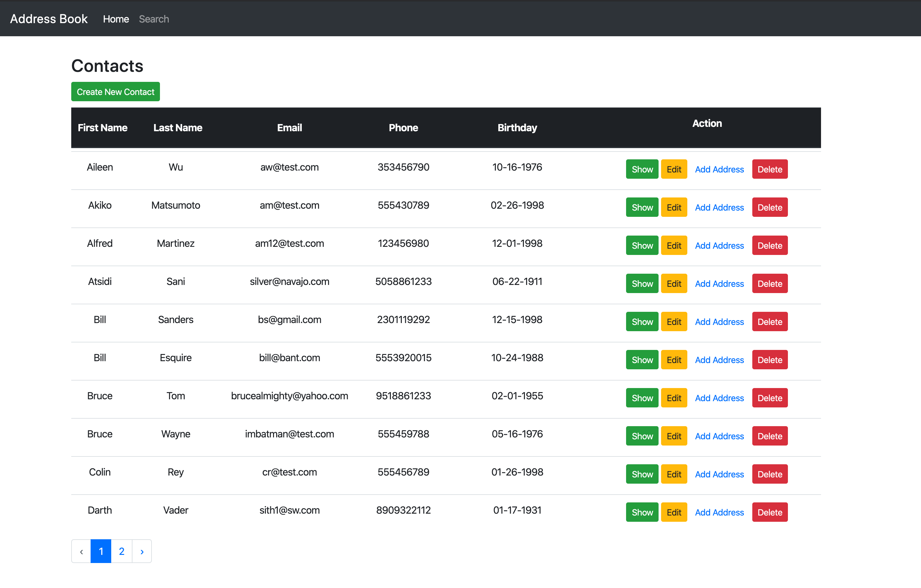Click the First Name column header
Viewport: 921px width, 588px height.
pyautogui.click(x=102, y=128)
